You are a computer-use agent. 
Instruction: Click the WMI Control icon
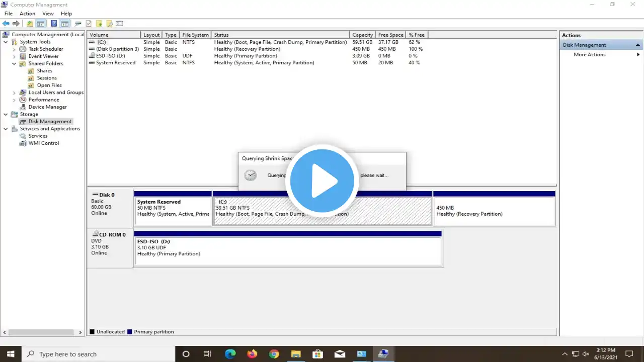click(x=23, y=143)
